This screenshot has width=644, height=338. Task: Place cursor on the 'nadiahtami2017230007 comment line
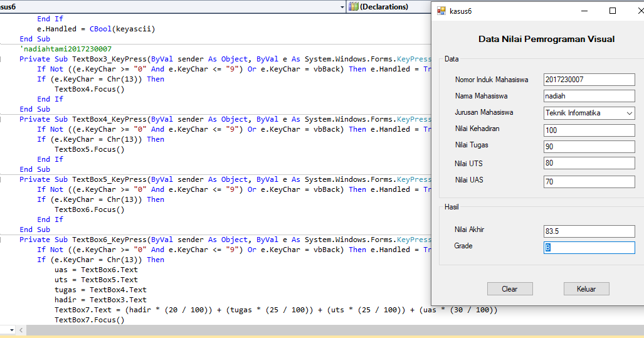pyautogui.click(x=66, y=49)
